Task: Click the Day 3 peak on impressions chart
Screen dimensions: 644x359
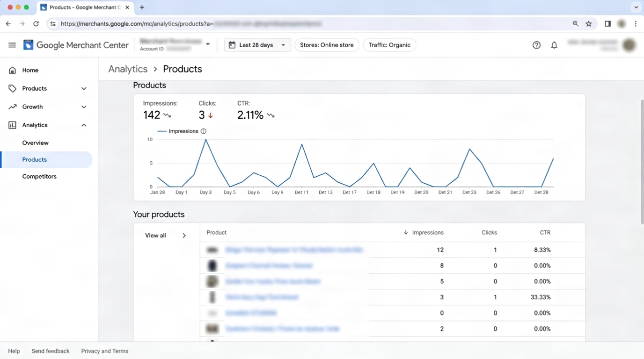Action: pos(206,140)
